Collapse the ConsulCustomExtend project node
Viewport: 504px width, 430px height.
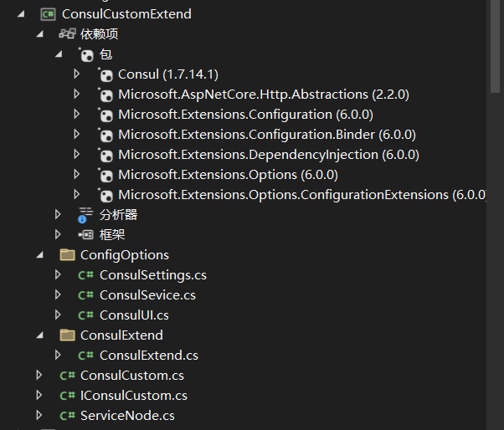(21, 14)
